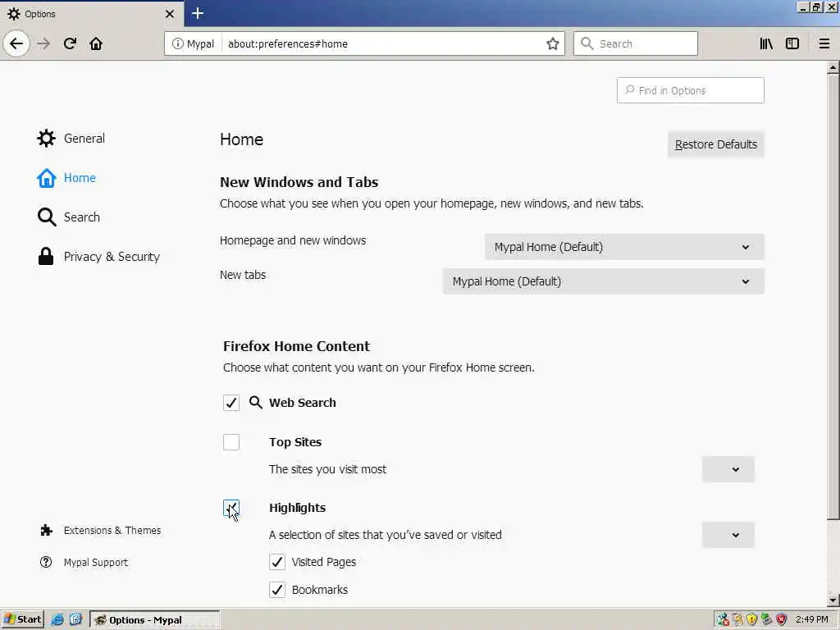Click the yellow shield tray icon
Screen dimensions: 840x630
tap(751, 620)
